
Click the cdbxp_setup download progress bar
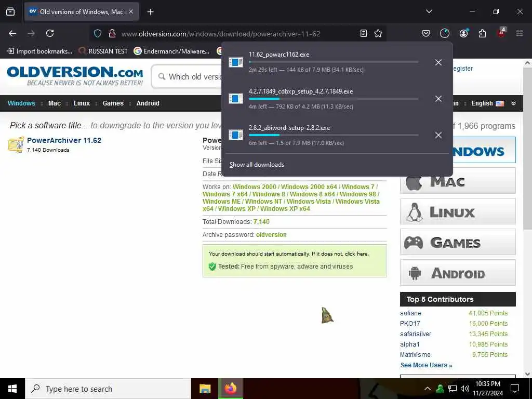pos(334,99)
